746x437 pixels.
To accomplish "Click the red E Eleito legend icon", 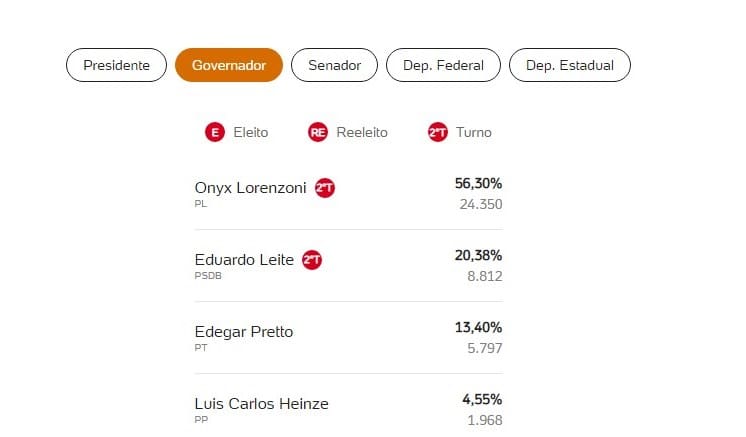I will tap(215, 132).
